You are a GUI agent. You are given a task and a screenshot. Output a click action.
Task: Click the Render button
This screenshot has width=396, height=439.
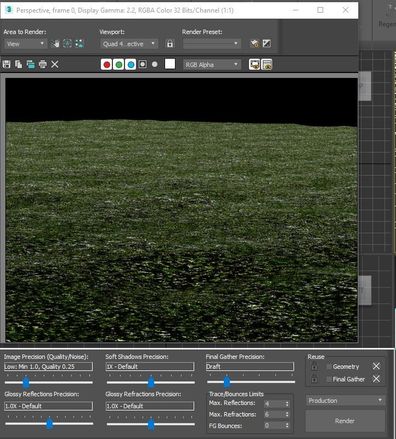pos(345,421)
